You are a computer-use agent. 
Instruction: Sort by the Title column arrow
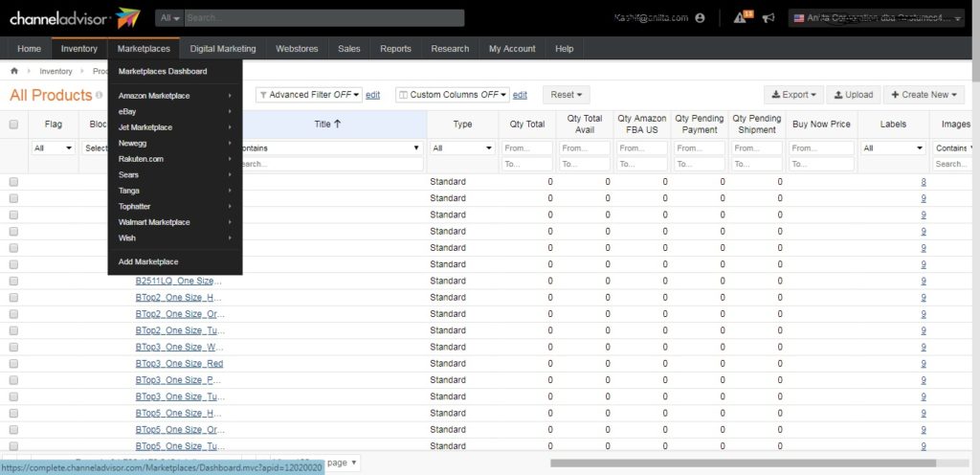[337, 124]
